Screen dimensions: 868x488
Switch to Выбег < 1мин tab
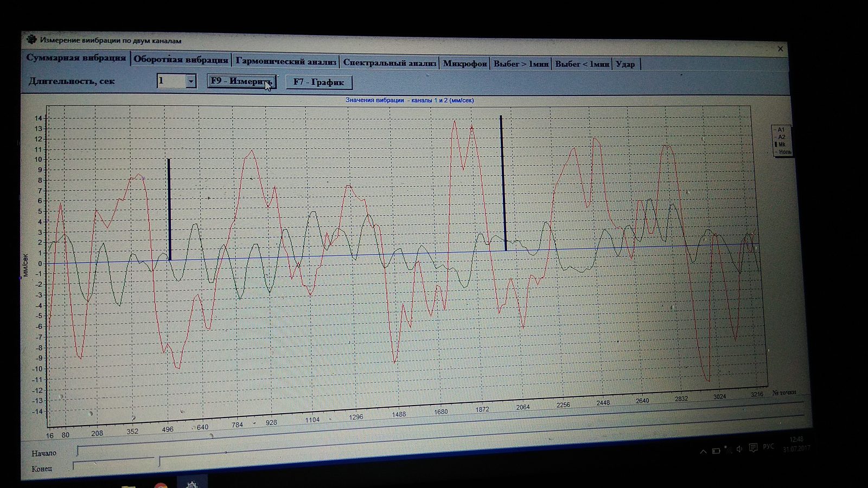coord(582,64)
